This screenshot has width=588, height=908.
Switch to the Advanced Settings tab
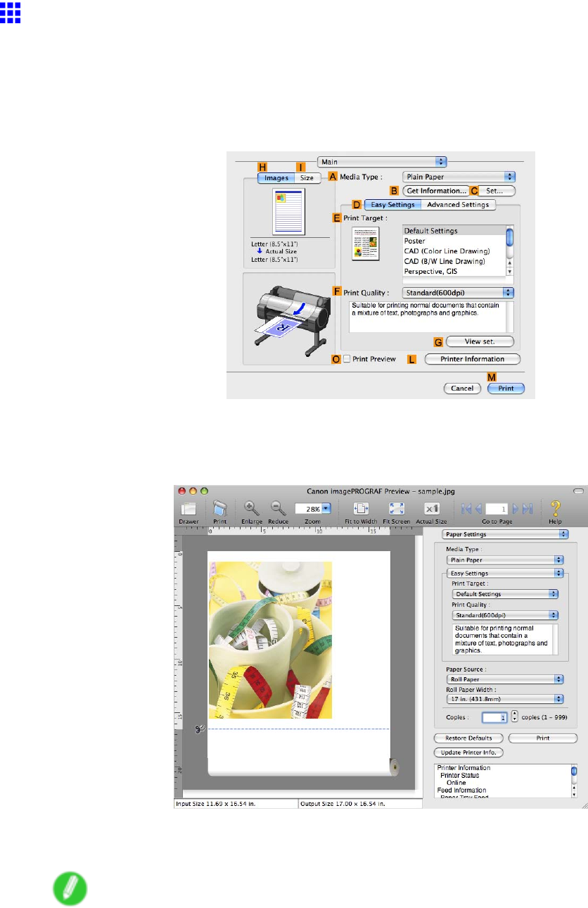pyautogui.click(x=458, y=205)
